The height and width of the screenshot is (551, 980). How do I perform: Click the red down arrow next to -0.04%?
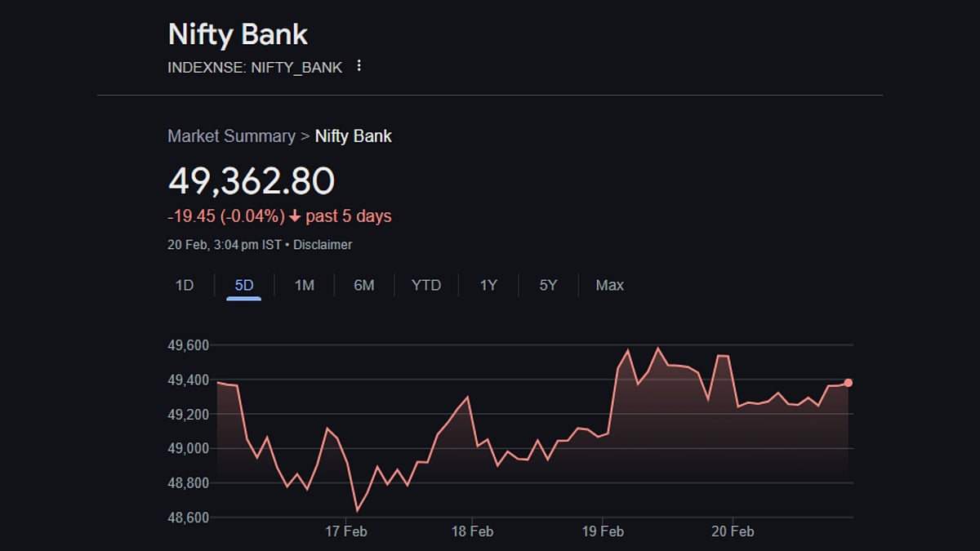(295, 216)
